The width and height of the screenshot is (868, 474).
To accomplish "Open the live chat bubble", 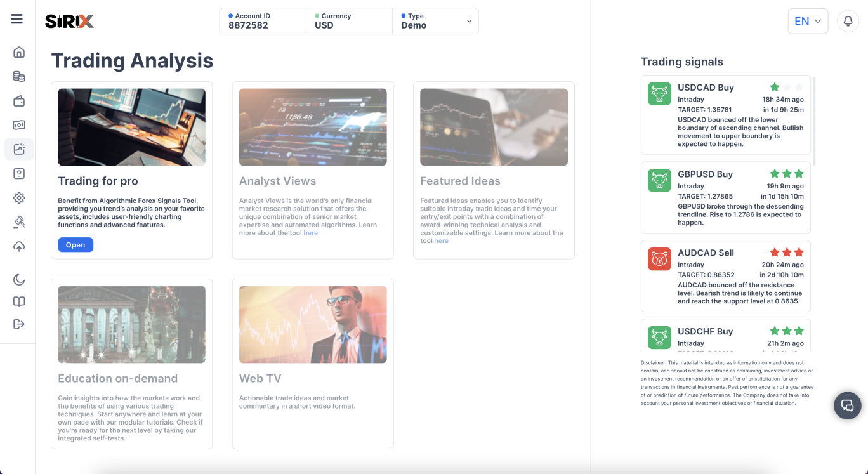I will coord(847,405).
